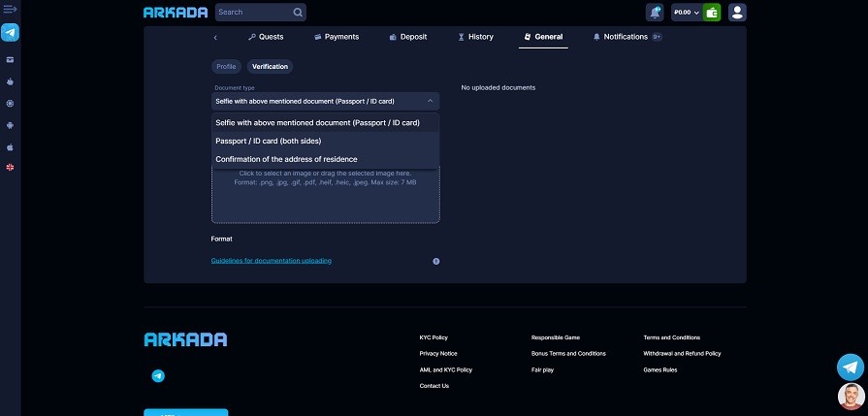
Task: Switch language via the UK flag icon
Action: click(x=10, y=168)
